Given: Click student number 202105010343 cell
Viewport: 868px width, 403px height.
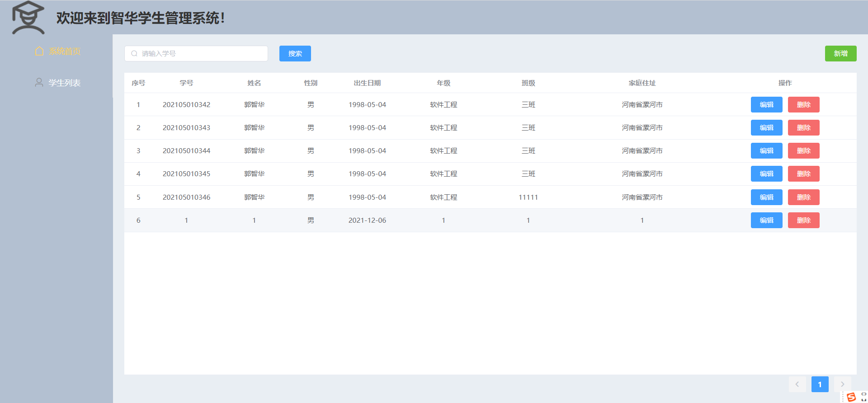Looking at the screenshot, I should [186, 127].
